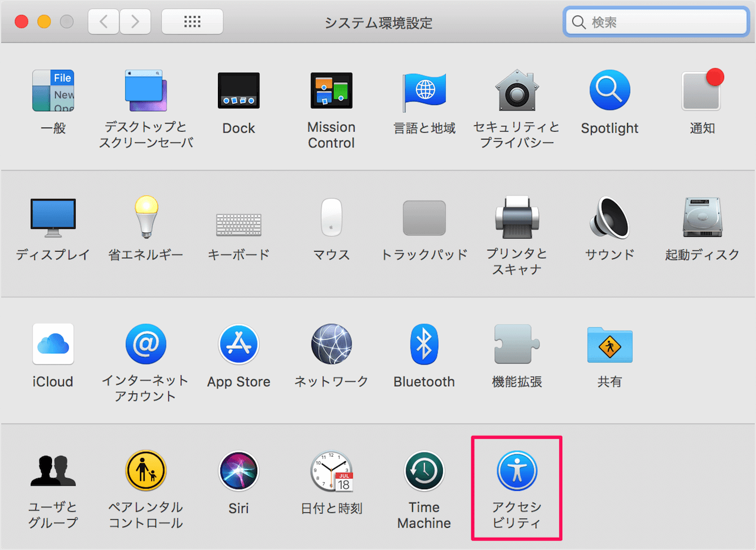Image resolution: width=756 pixels, height=550 pixels.
Task: Open プリンタとスキャナ preferences
Action: [517, 217]
